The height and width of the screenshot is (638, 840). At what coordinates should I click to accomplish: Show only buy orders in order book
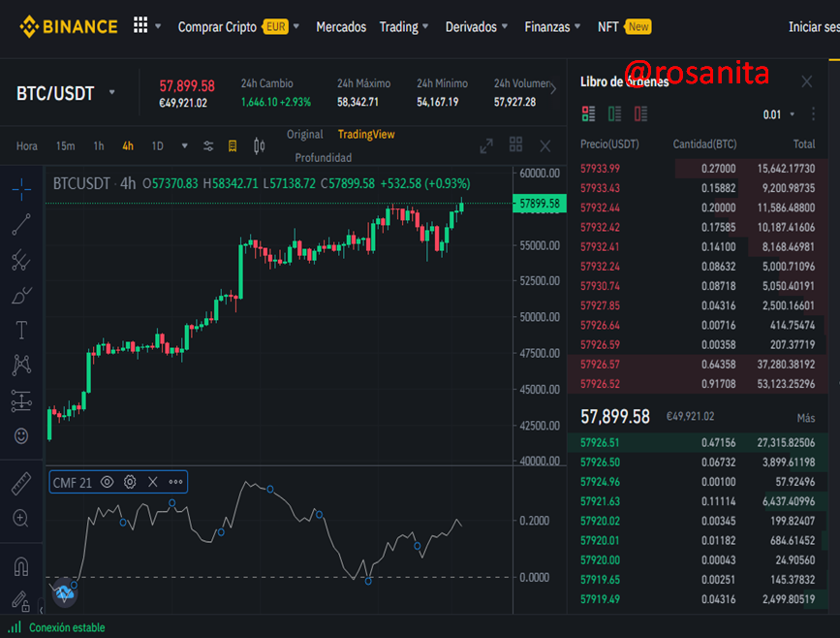[x=614, y=113]
